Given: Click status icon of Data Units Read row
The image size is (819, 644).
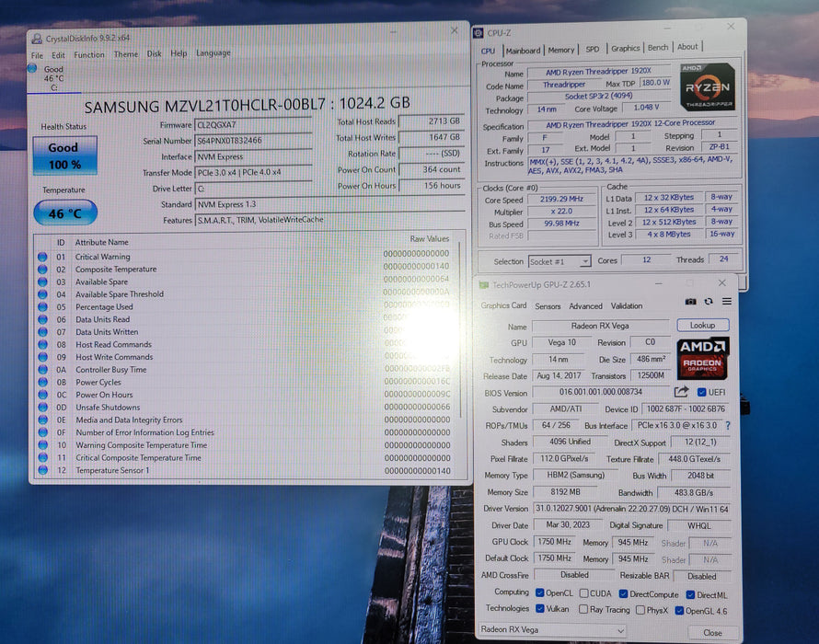Looking at the screenshot, I should pyautogui.click(x=42, y=319).
